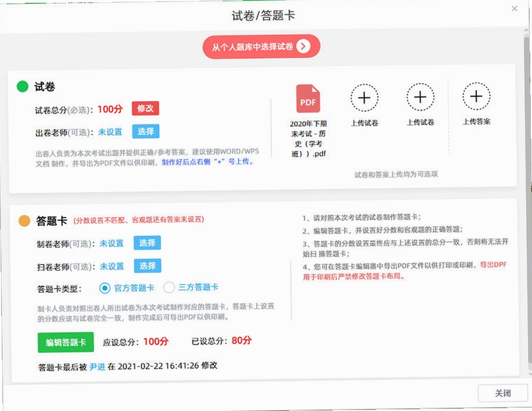Click the 答题卡 section heading
The width and height of the screenshot is (532, 411).
click(52, 221)
